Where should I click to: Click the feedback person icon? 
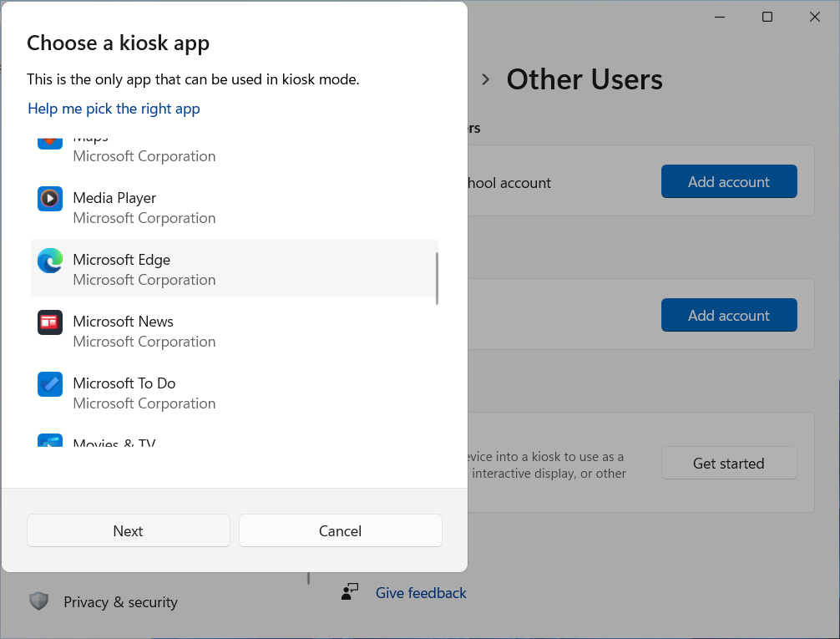click(x=350, y=592)
